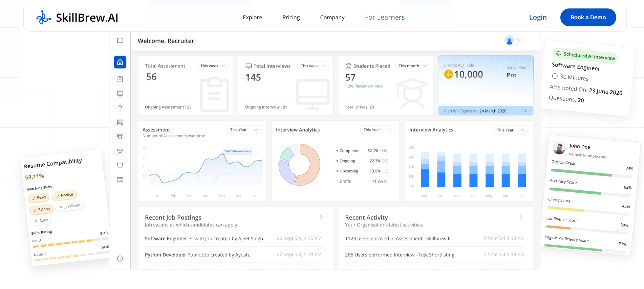Toggle the sidebar collapse panel icon
Screen dimensions: 644x289
click(120, 41)
